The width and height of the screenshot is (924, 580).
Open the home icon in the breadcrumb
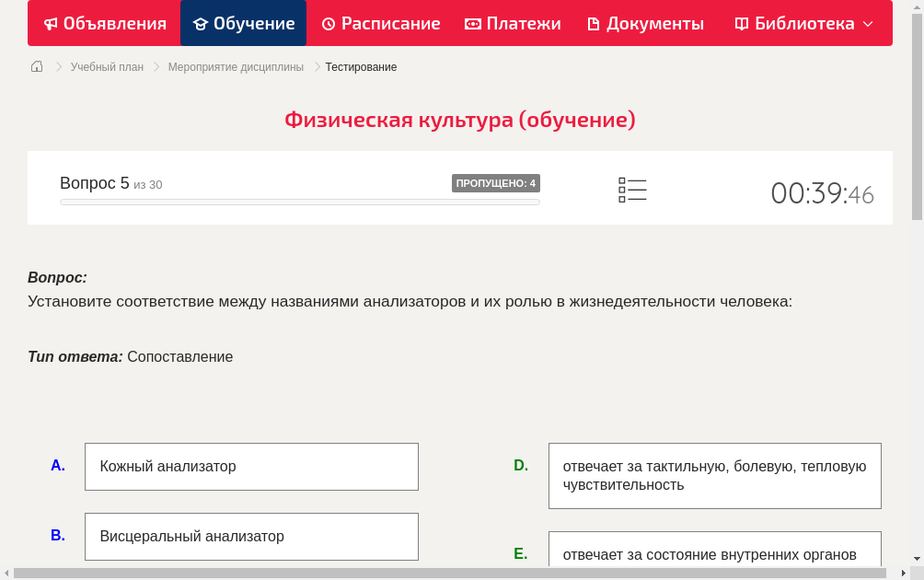(x=36, y=66)
